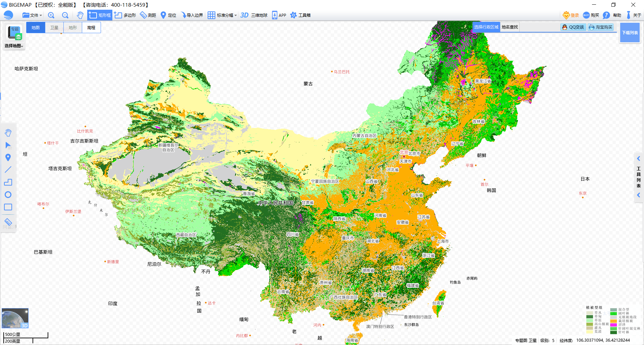
Task: Open the 工具列表 tool list panel
Action: coord(639,177)
